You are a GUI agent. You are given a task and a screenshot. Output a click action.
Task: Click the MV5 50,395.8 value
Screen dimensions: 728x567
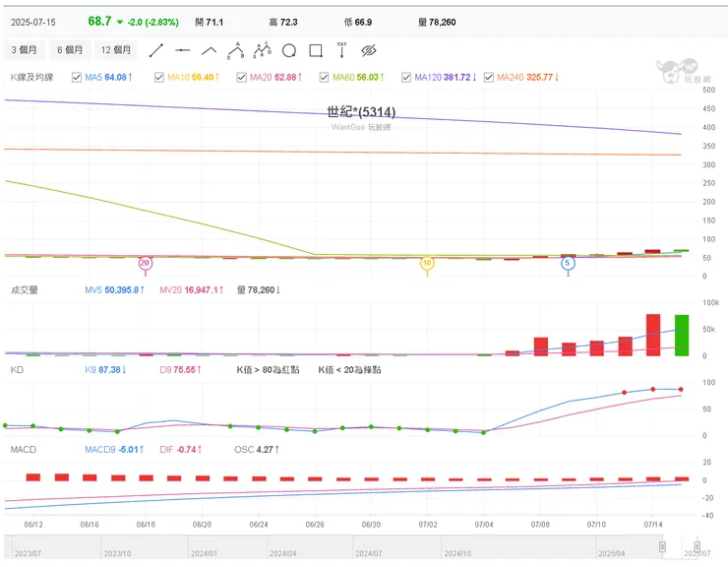pos(115,290)
